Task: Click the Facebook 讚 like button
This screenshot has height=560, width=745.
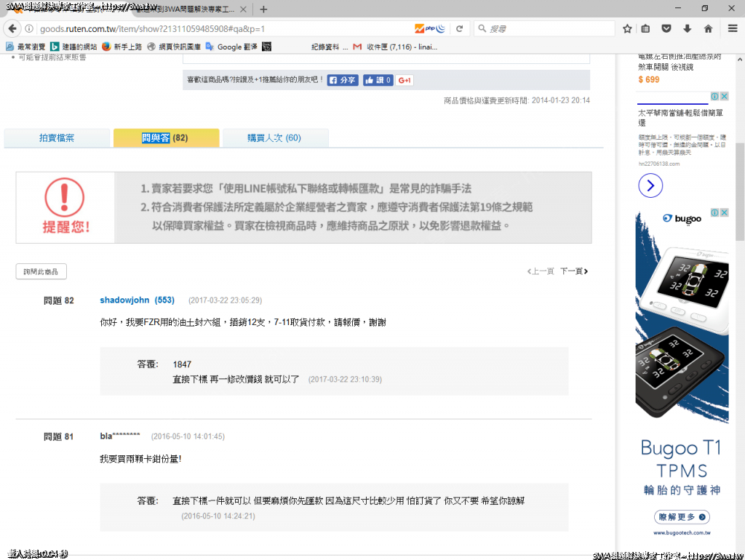Action: 378,80
